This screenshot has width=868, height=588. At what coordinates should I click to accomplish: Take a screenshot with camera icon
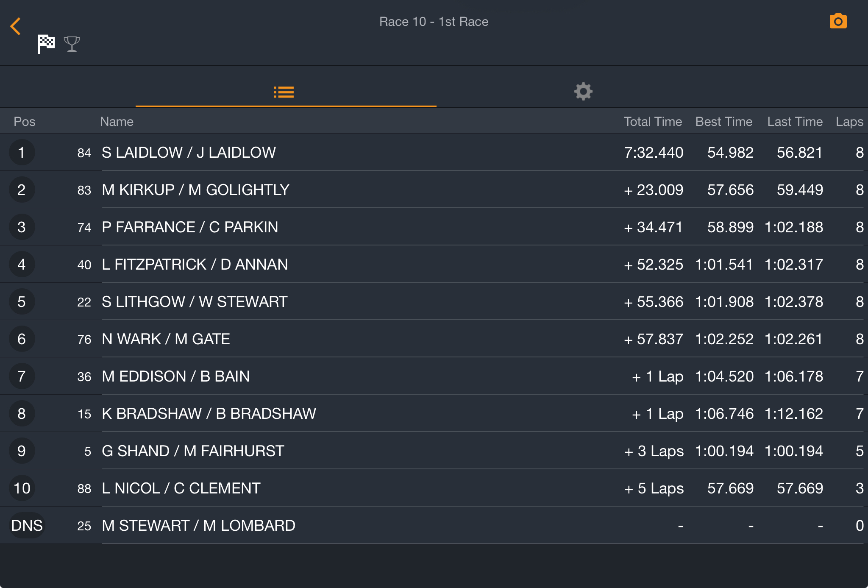tap(838, 21)
